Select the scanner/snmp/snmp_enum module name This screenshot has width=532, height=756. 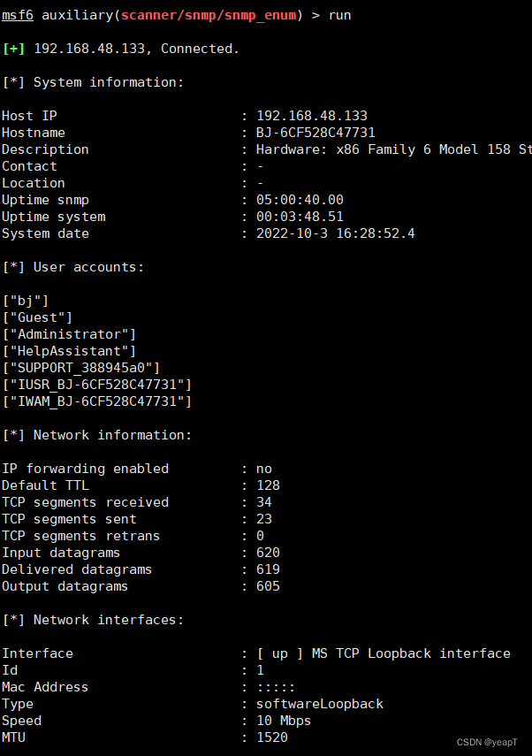209,15
